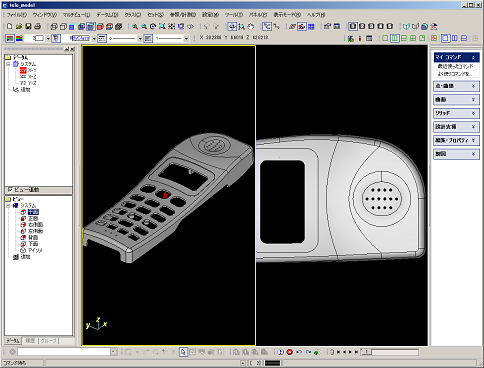This screenshot has width=484, height=368.
Task: Collapse the マイコマンド panel
Action: tap(456, 57)
